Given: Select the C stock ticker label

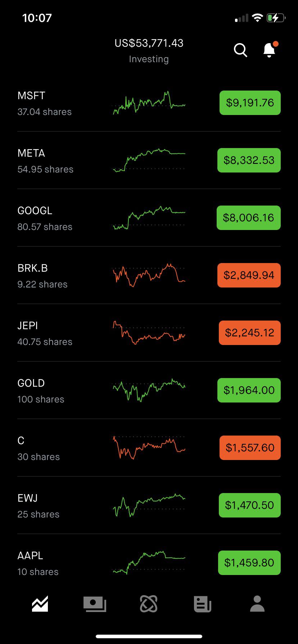Looking at the screenshot, I should 21,441.
